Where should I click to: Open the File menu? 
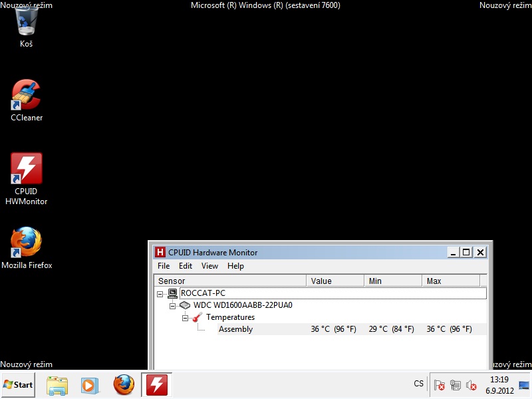coord(164,266)
